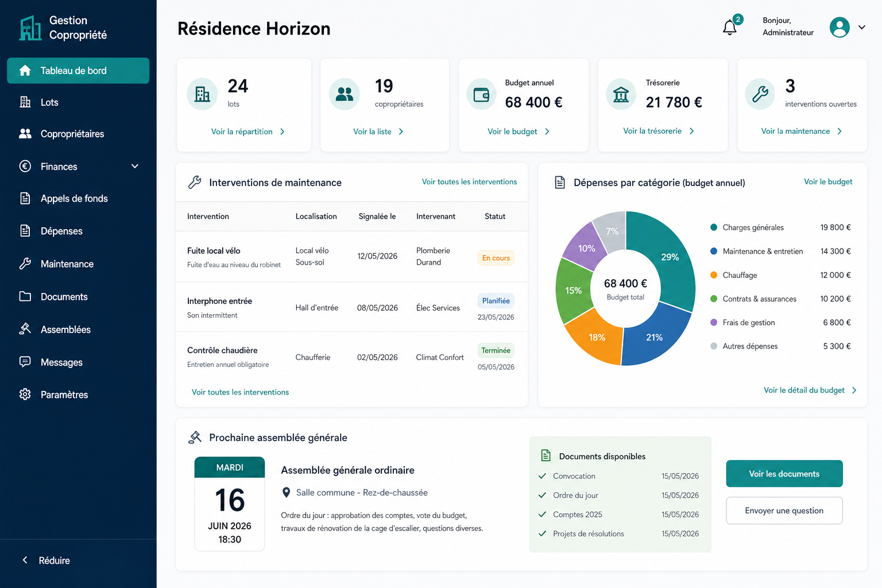Click the location pin icon near Salle commune

[x=287, y=493]
